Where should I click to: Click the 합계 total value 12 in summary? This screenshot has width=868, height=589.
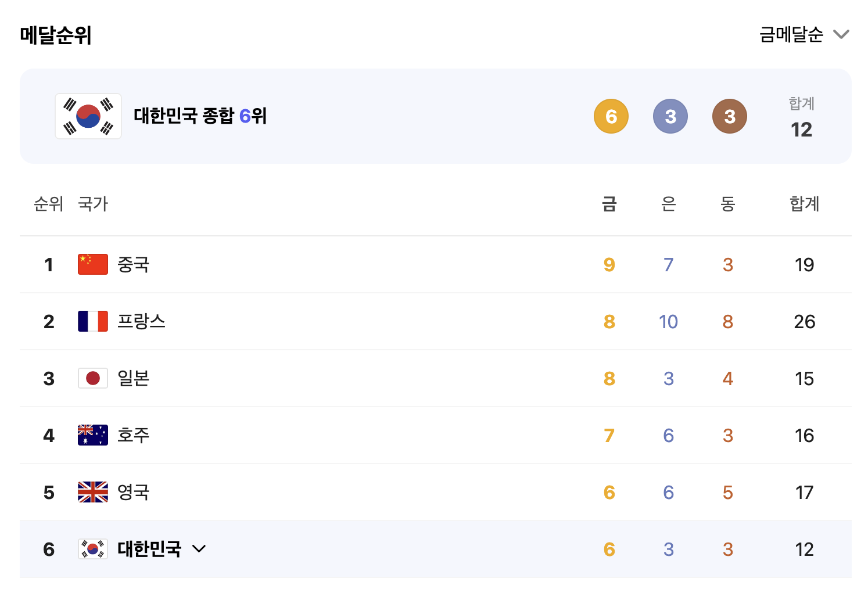pyautogui.click(x=802, y=129)
